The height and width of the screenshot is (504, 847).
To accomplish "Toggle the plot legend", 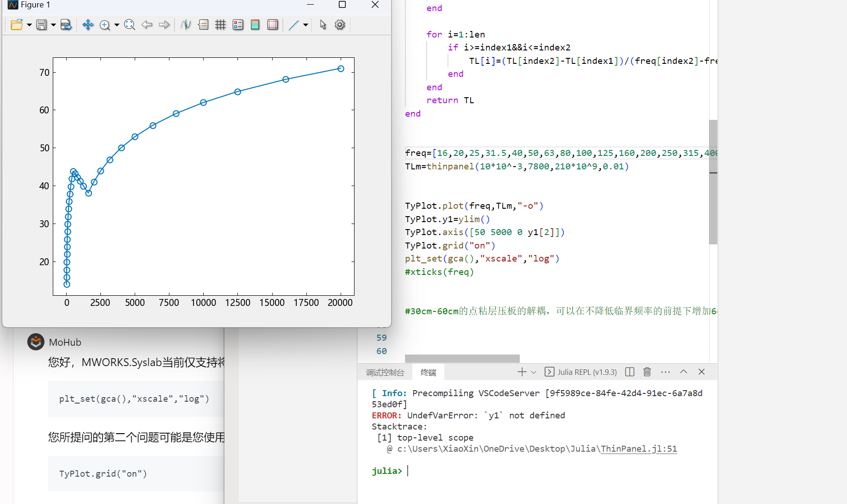I will coord(238,25).
